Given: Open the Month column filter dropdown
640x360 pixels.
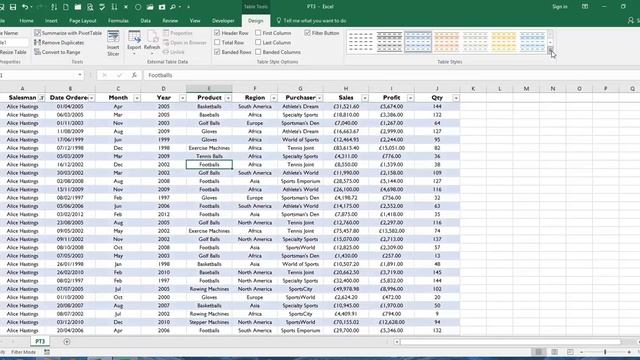Looking at the screenshot, I should [137, 98].
